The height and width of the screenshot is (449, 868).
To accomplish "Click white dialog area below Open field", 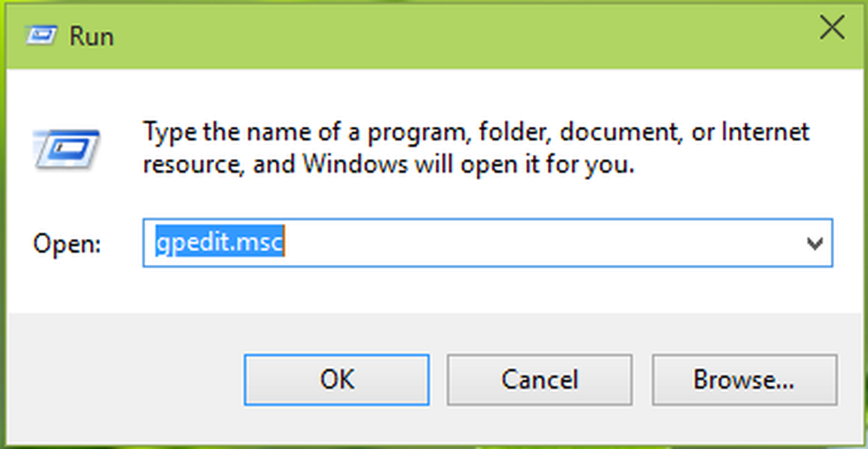I will [434, 291].
